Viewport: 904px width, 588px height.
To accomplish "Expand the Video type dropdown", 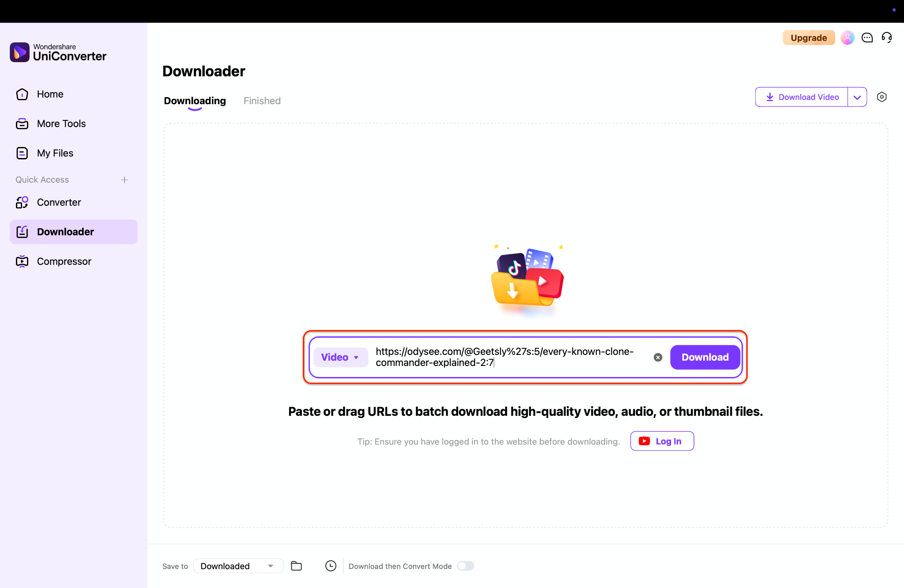I will (340, 357).
